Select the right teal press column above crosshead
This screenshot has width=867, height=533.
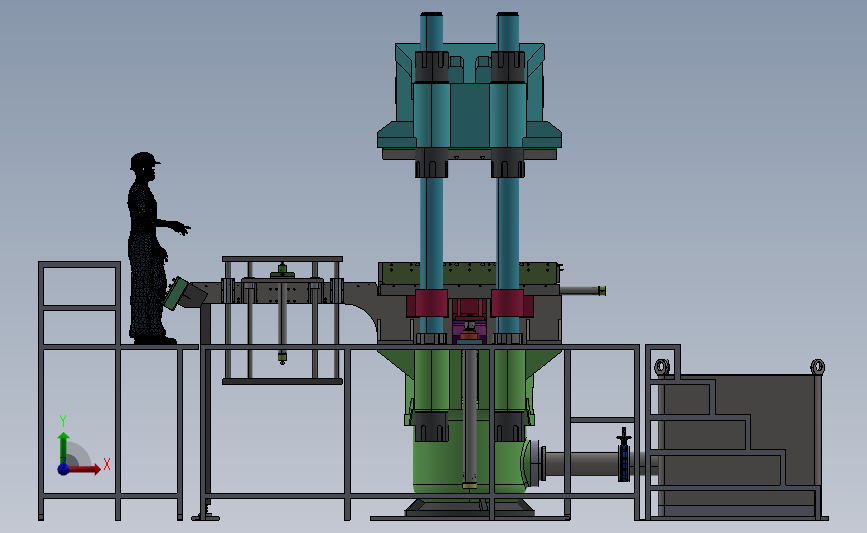(508, 33)
